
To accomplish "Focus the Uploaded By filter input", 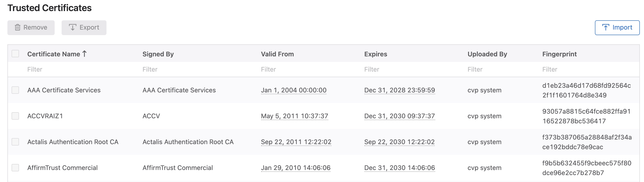I will coord(500,69).
